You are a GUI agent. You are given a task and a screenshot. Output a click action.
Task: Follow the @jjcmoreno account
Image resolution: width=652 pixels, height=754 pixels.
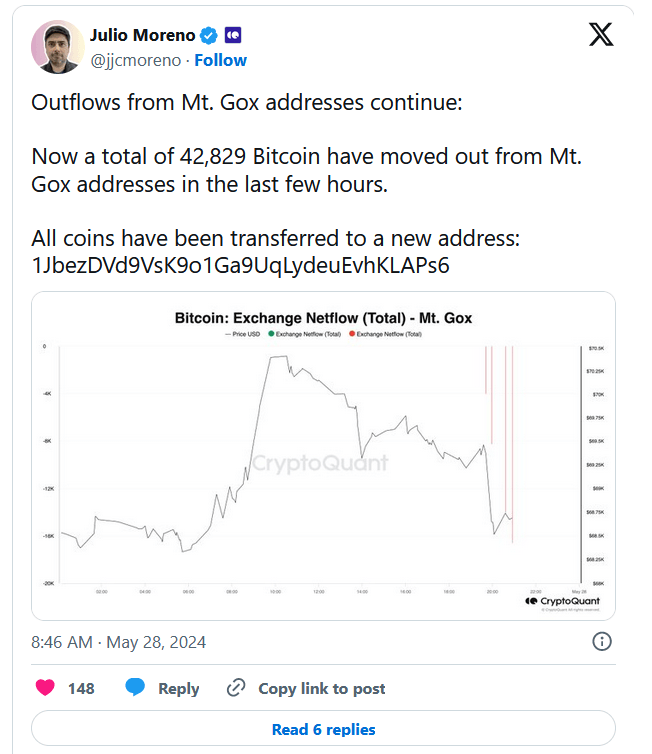(220, 60)
